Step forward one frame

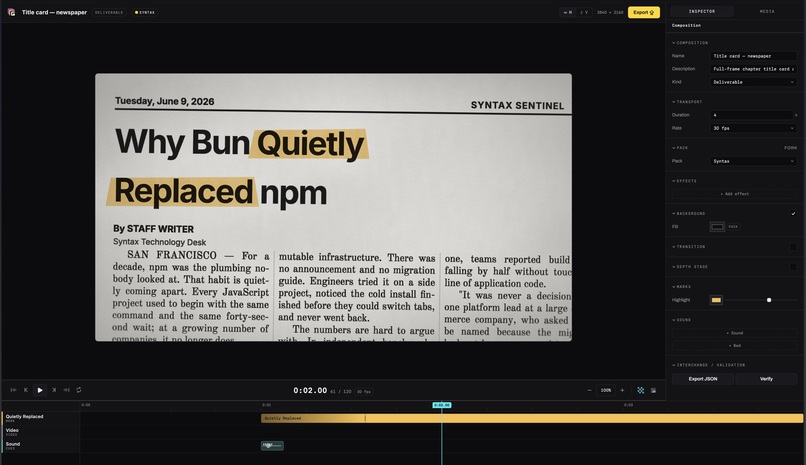[54, 390]
